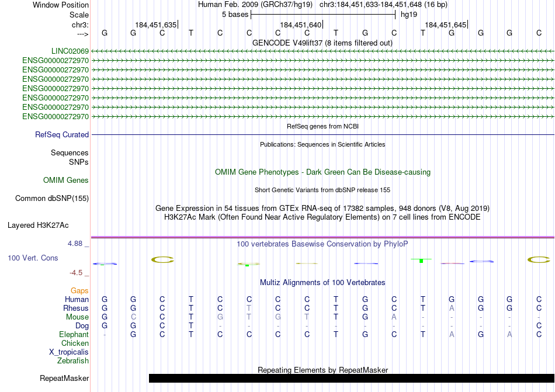Click the SNPs track label
The image size is (555, 392).
79,162
